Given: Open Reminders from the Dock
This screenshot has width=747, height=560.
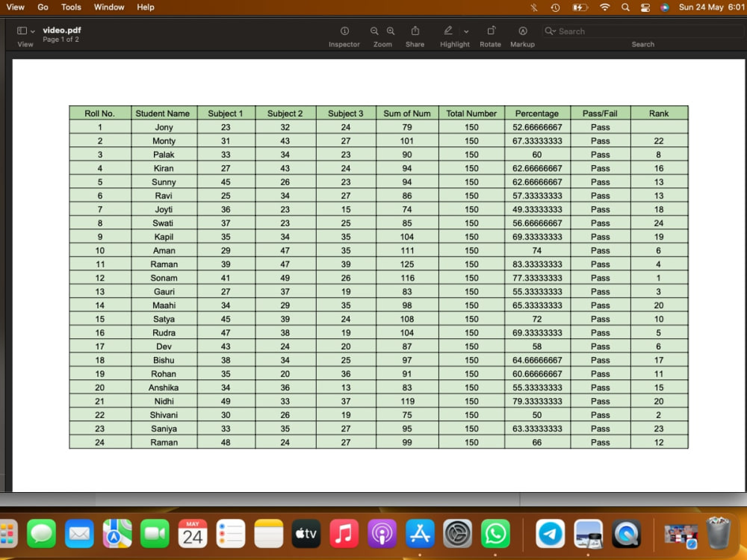Looking at the screenshot, I should coord(231,533).
